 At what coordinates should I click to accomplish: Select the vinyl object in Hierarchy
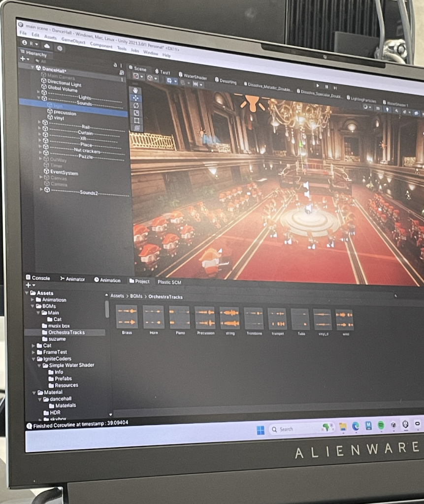point(56,118)
